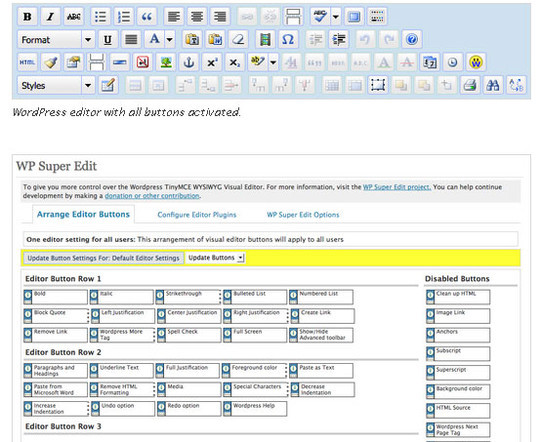Select the Show/Hide Advanced toolbar item
Screen dimensions: 540x442
tap(321, 335)
